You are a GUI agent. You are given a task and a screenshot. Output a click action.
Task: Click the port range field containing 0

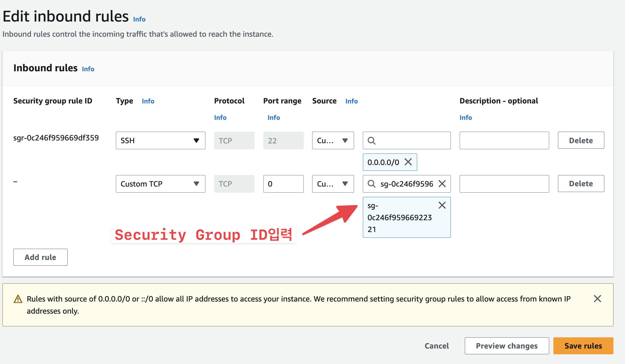click(x=283, y=184)
